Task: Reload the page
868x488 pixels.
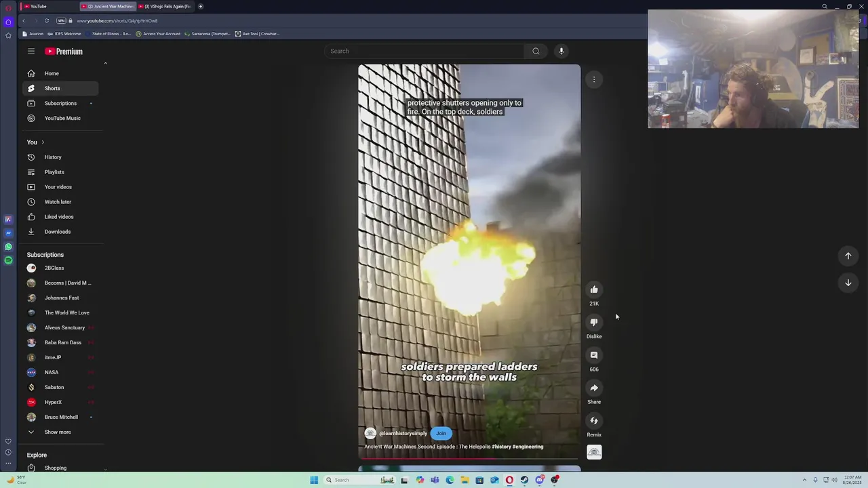Action: 47,20
